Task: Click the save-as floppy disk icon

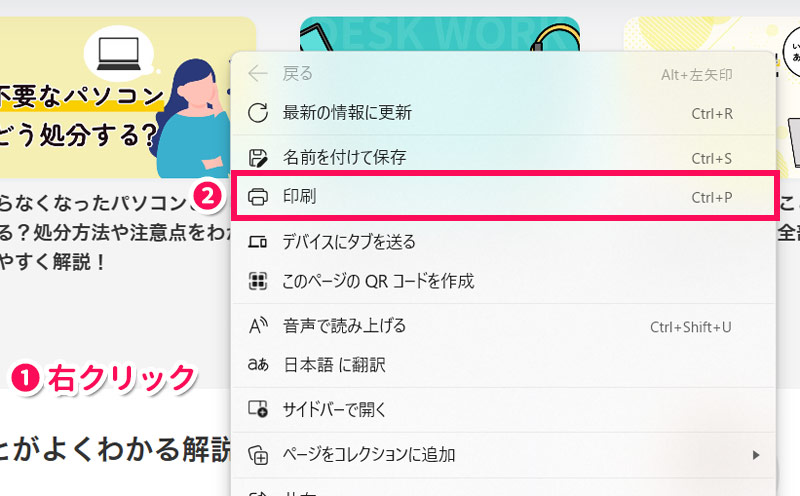Action: (258, 158)
